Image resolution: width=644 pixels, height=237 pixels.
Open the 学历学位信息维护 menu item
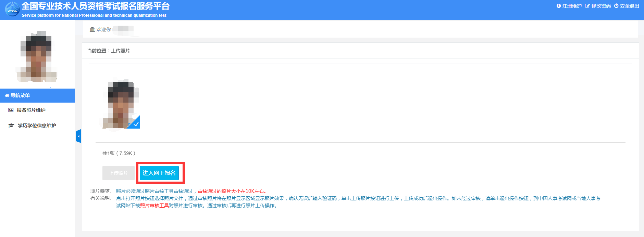(37, 126)
